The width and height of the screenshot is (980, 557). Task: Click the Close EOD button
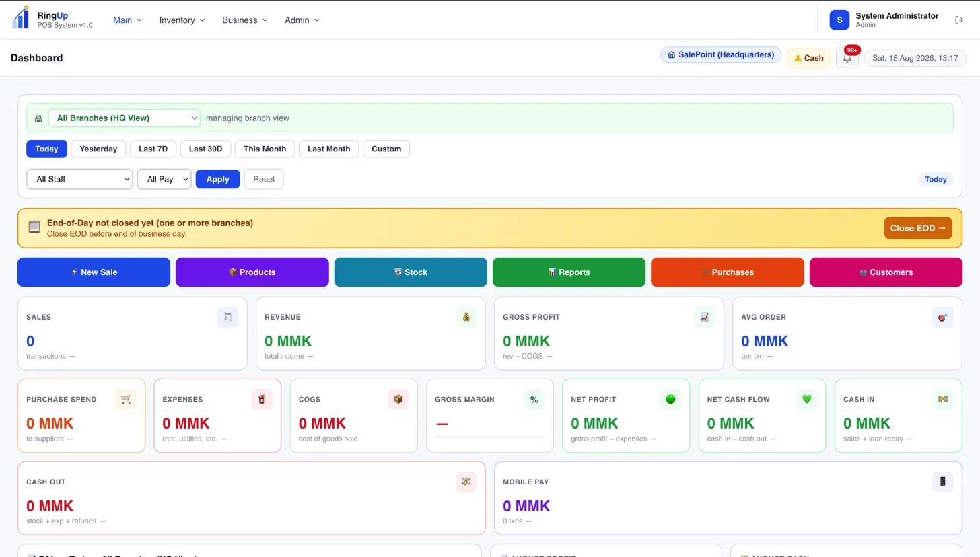coord(918,228)
